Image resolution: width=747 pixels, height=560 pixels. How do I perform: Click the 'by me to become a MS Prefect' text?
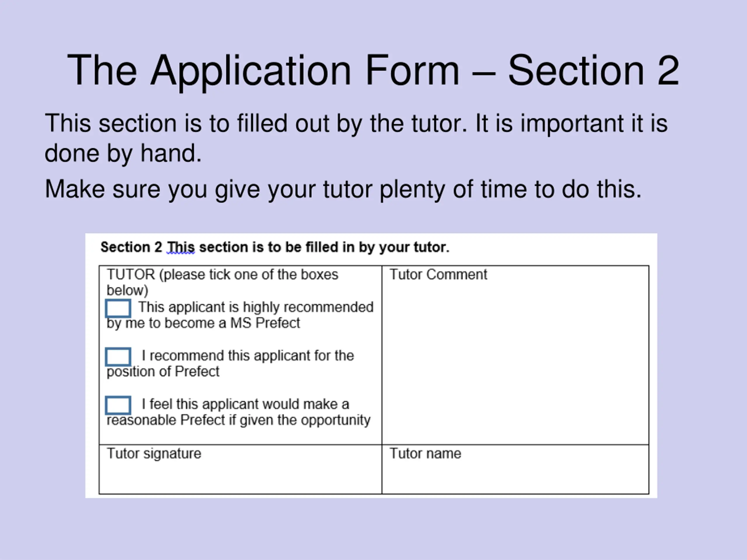point(203,323)
